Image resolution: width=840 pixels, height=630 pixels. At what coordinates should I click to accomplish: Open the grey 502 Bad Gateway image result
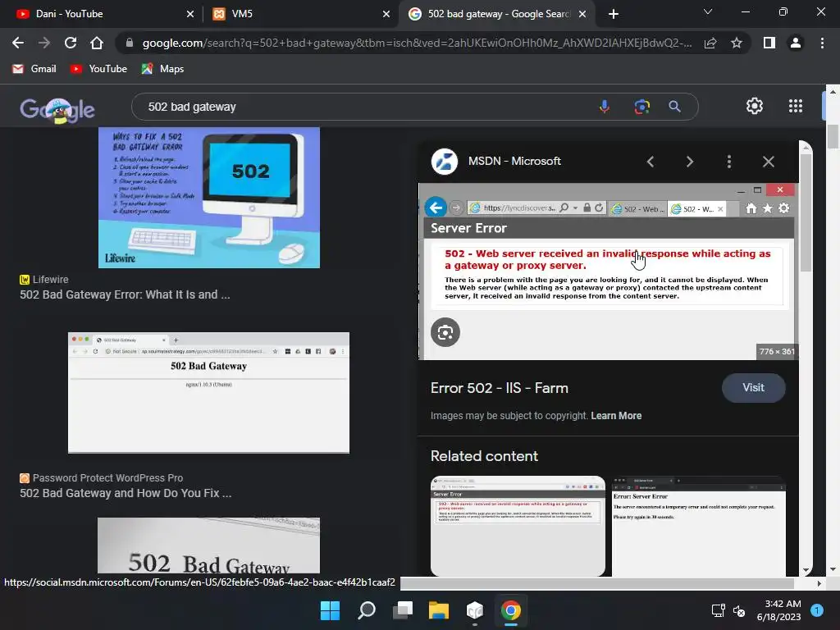208,546
